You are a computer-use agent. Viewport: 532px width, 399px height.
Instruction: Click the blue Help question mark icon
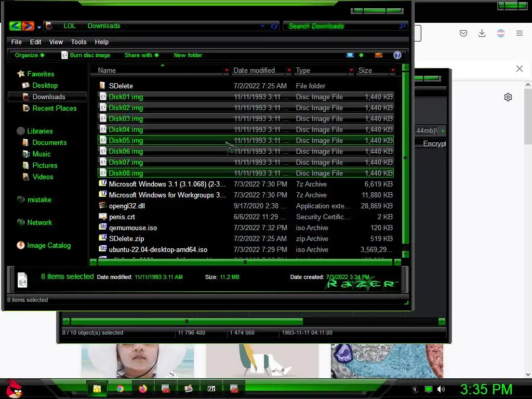(397, 55)
